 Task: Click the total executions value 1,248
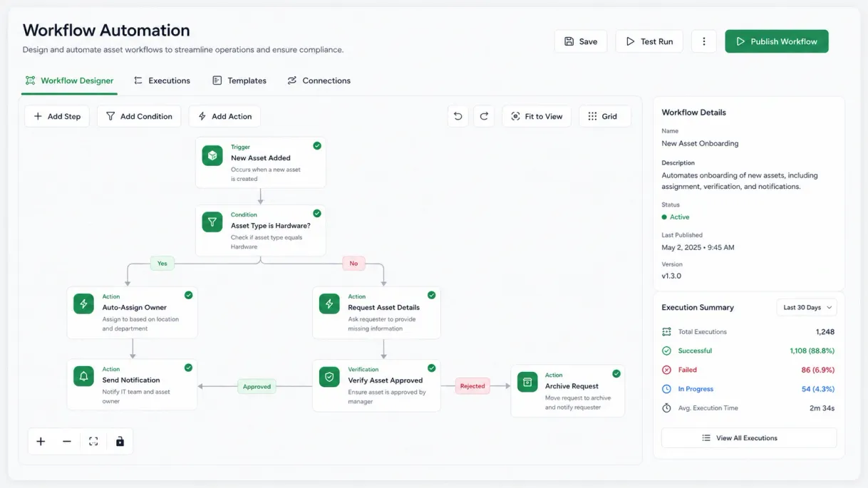click(825, 332)
